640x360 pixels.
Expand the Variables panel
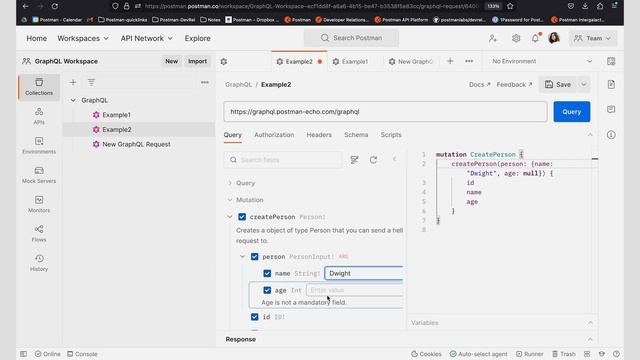click(590, 323)
